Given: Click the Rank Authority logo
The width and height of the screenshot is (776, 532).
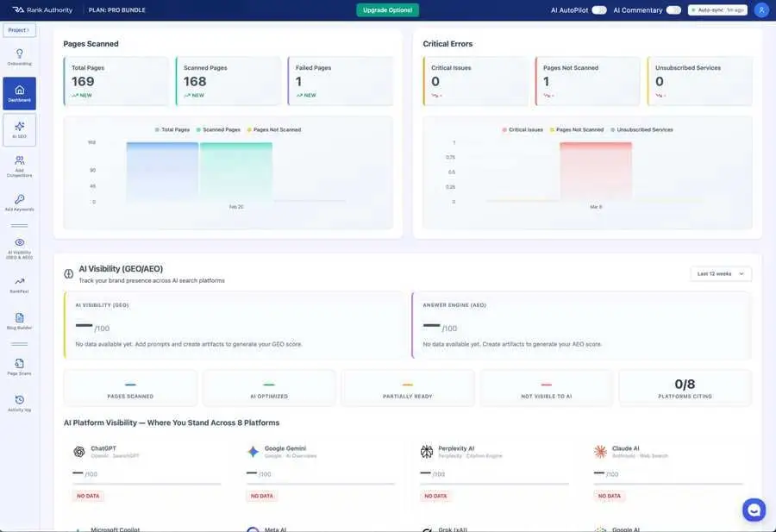Looking at the screenshot, I should pyautogui.click(x=42, y=9).
